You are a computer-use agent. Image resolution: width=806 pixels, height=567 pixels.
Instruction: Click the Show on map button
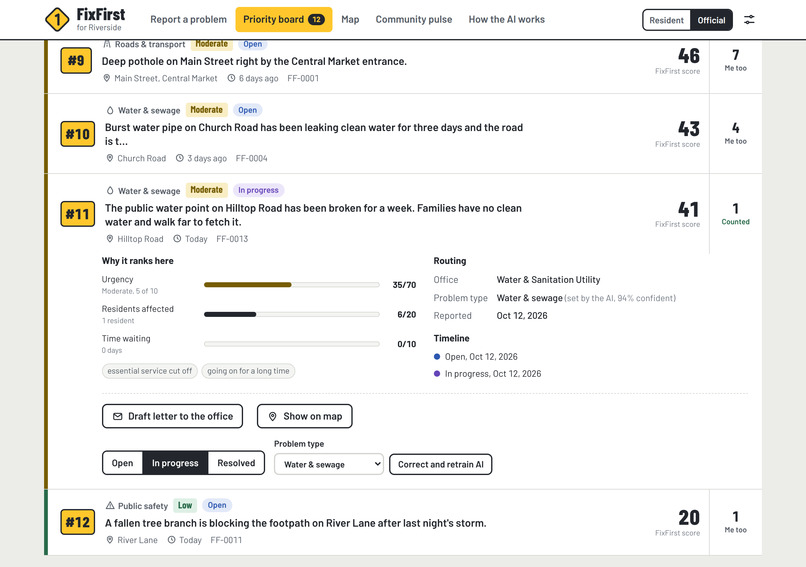(x=305, y=416)
